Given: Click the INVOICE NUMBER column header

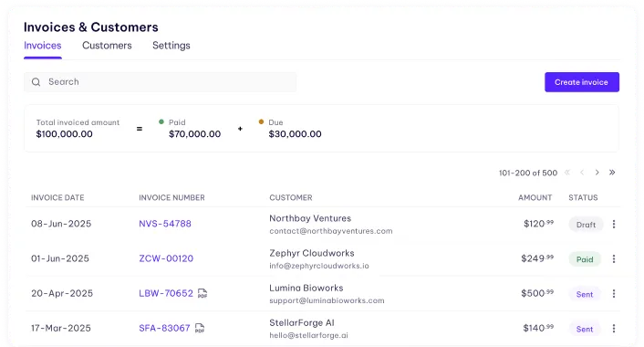Looking at the screenshot, I should [x=171, y=198].
